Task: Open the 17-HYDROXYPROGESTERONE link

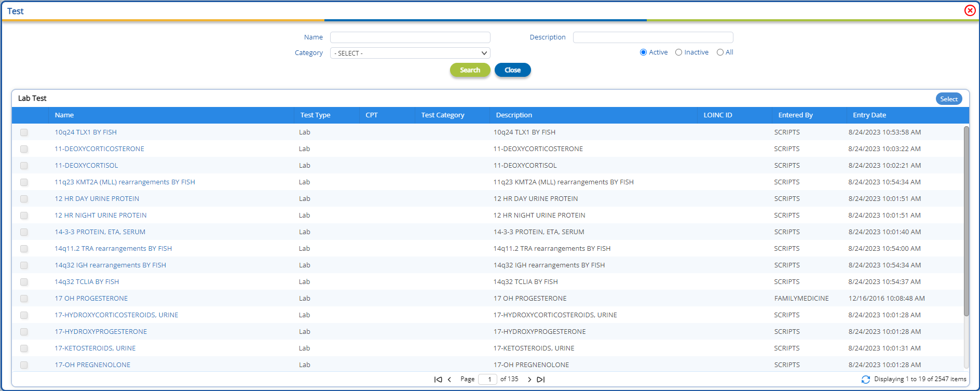Action: (101, 332)
